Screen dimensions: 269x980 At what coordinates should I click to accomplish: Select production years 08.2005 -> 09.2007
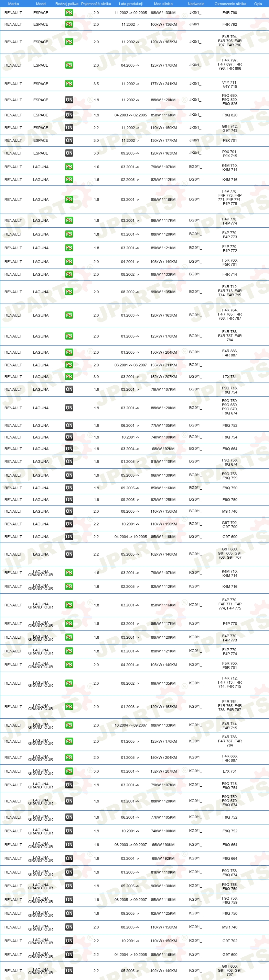[131, 900]
